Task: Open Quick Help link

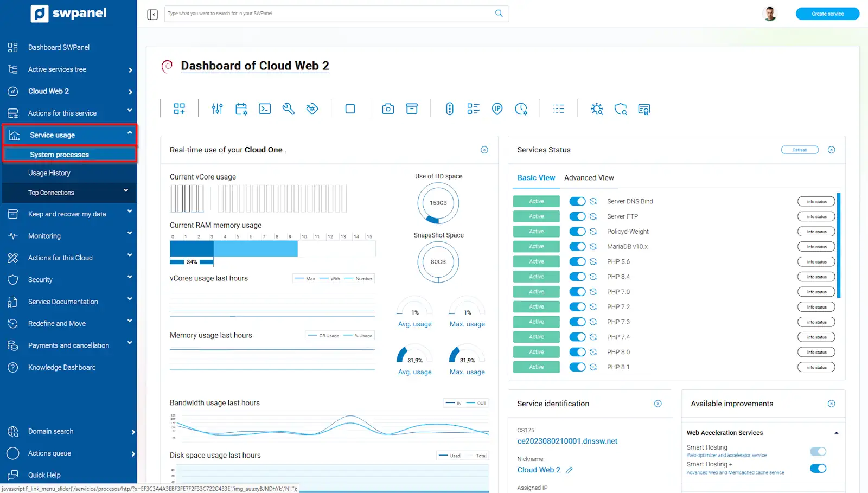Action: [x=44, y=475]
